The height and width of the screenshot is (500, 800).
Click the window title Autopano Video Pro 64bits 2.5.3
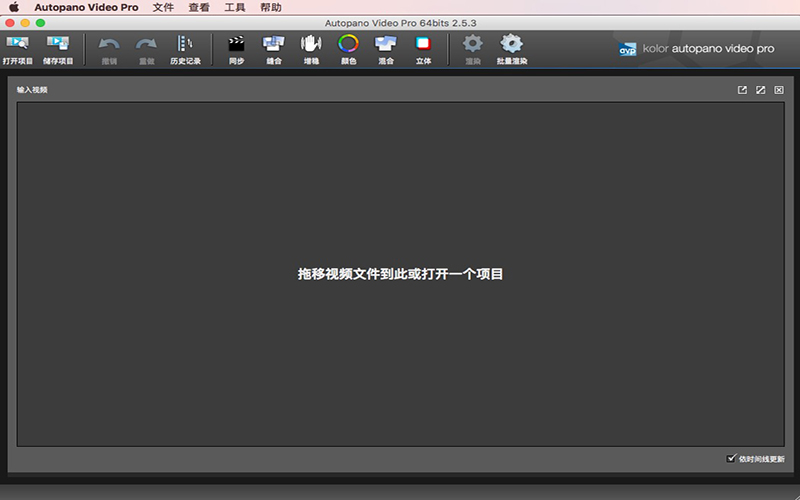click(x=401, y=23)
